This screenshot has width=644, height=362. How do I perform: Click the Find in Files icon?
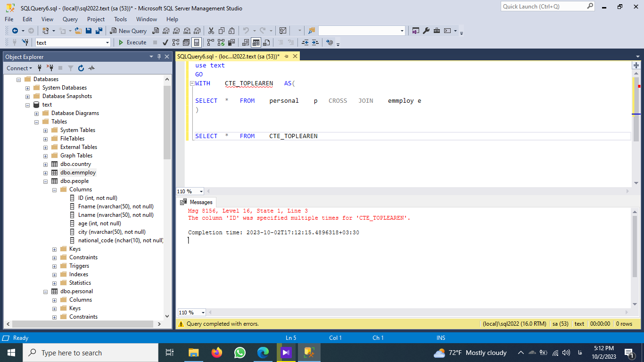pos(311,31)
